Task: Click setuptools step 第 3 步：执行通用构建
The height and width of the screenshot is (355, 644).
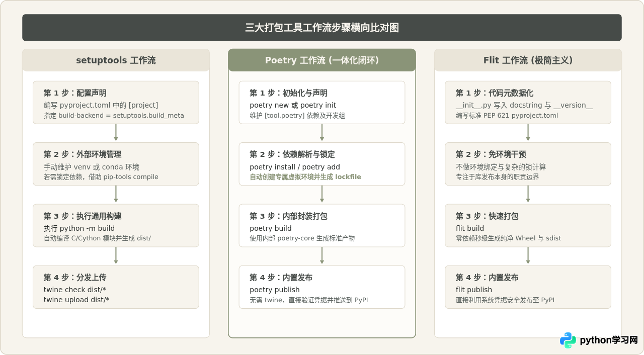Action: coord(116,225)
